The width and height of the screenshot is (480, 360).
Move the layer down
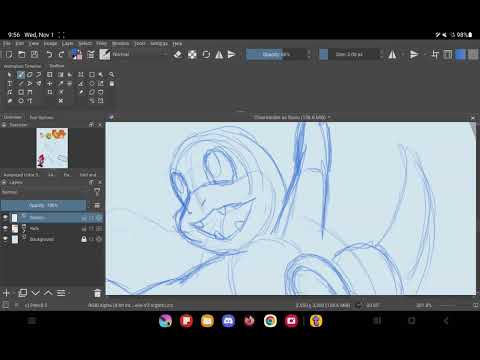point(36,293)
